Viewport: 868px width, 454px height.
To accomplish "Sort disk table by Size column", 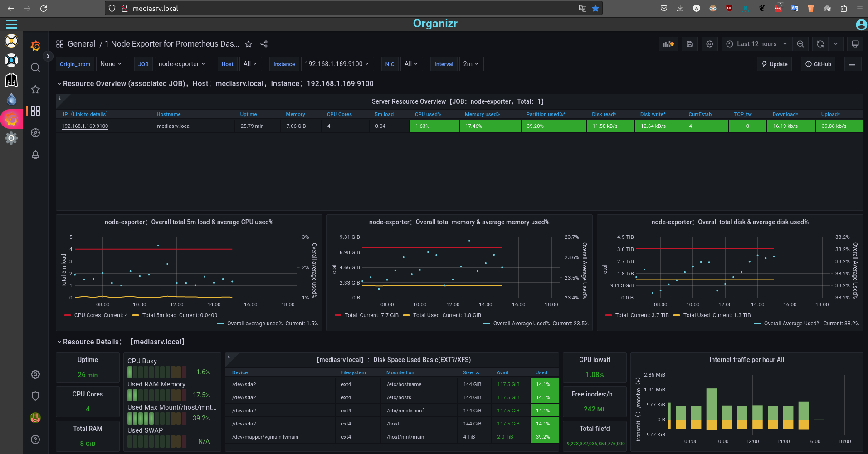I will click(471, 372).
